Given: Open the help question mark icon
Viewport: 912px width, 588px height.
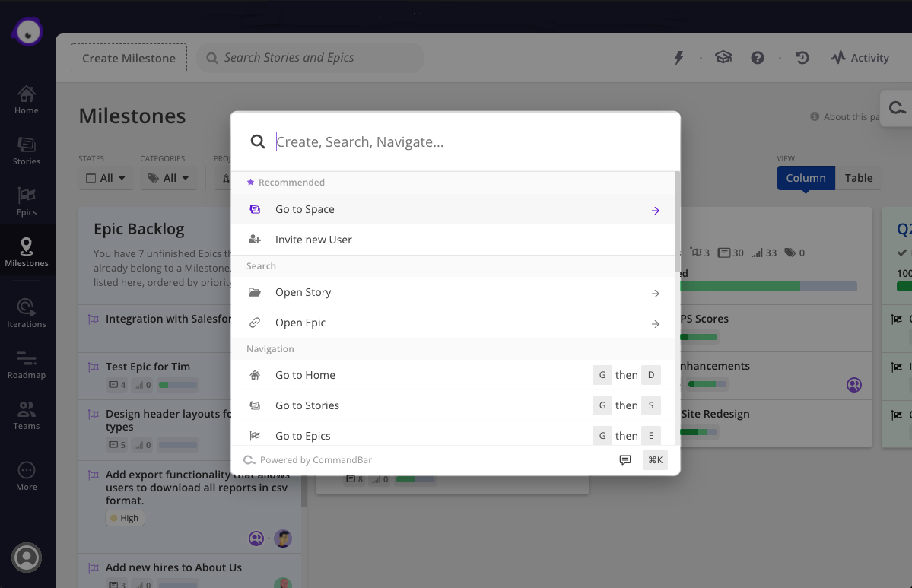Looking at the screenshot, I should 757,58.
